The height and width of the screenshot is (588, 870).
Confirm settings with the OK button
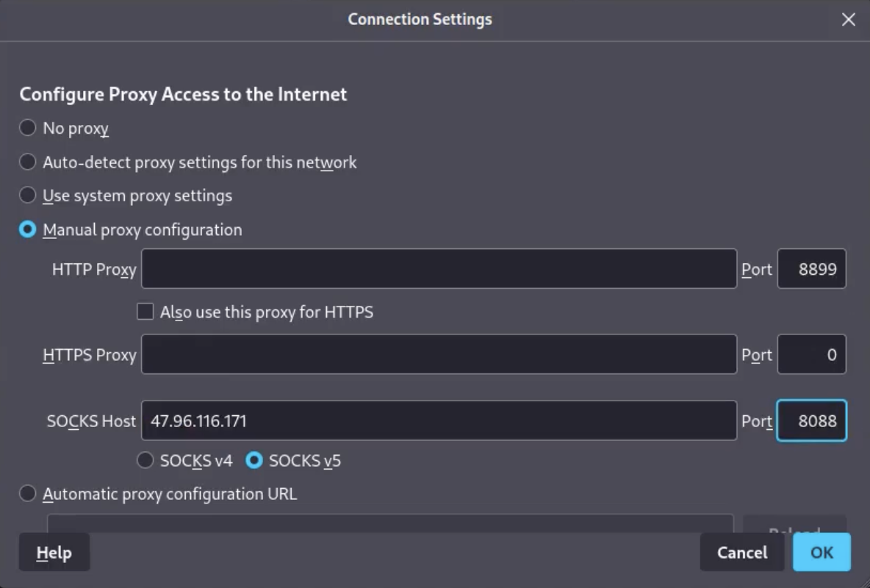[x=822, y=553]
